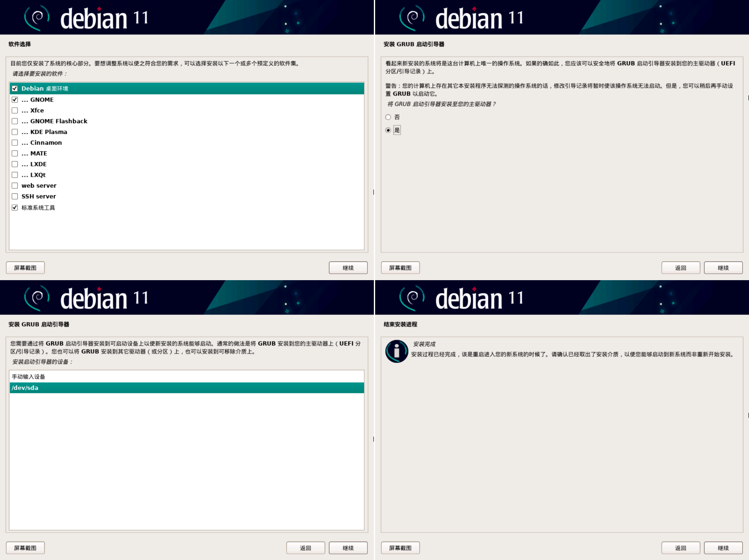Tick the LXDE checkbox
This screenshot has width=749, height=560.
(x=15, y=164)
